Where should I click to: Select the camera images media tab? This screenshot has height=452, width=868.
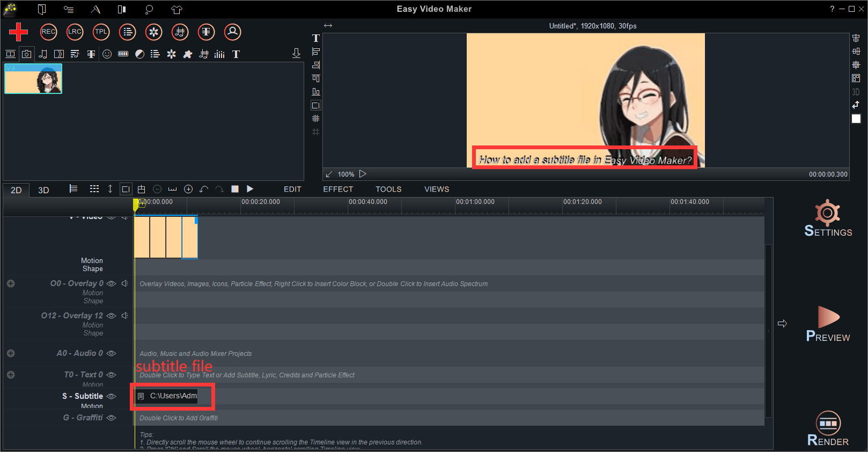tap(26, 54)
